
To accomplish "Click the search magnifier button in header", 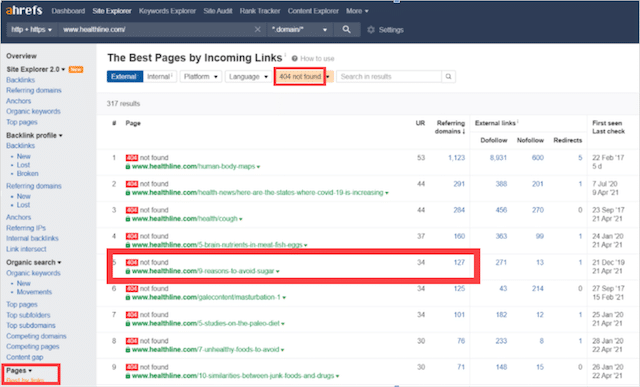I will point(347,29).
